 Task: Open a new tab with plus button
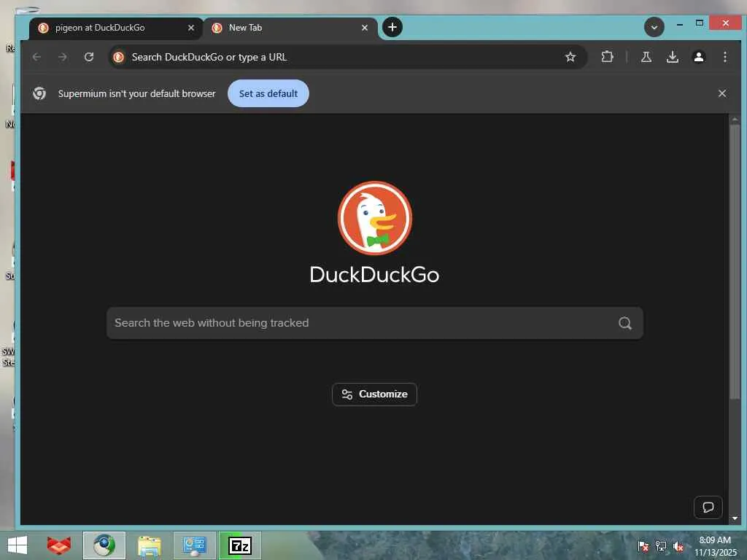(392, 27)
